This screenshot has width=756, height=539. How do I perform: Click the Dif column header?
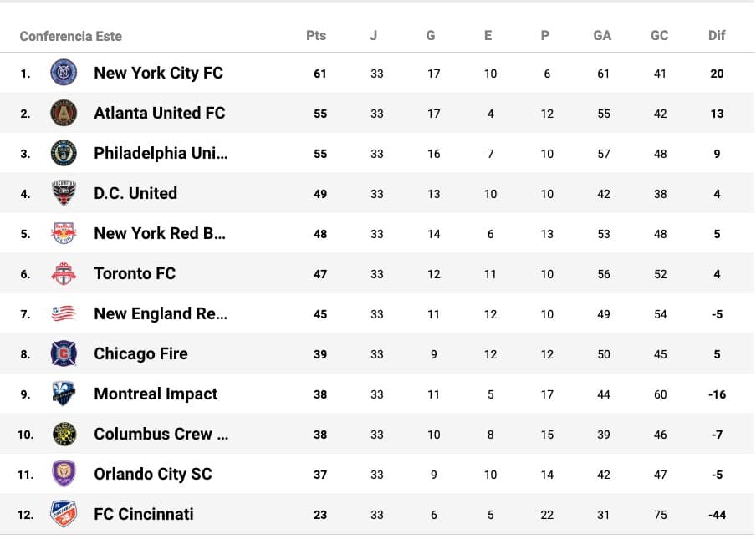click(x=717, y=36)
